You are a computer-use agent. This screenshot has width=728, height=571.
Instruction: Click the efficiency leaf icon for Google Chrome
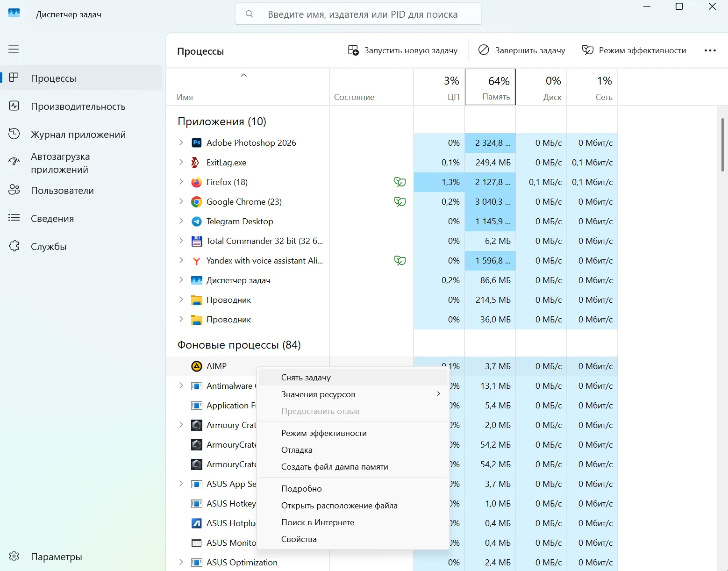coord(400,202)
